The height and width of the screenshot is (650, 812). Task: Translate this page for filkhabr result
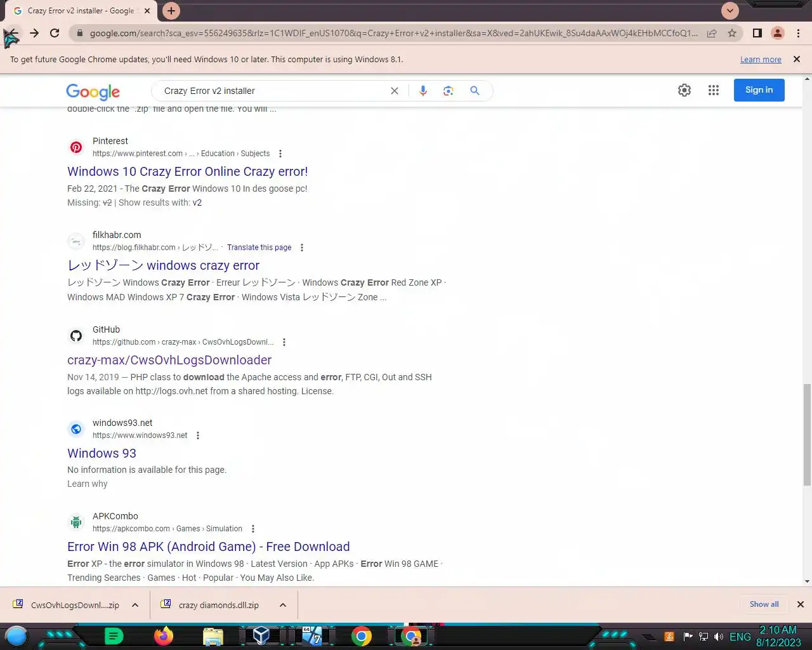(259, 248)
